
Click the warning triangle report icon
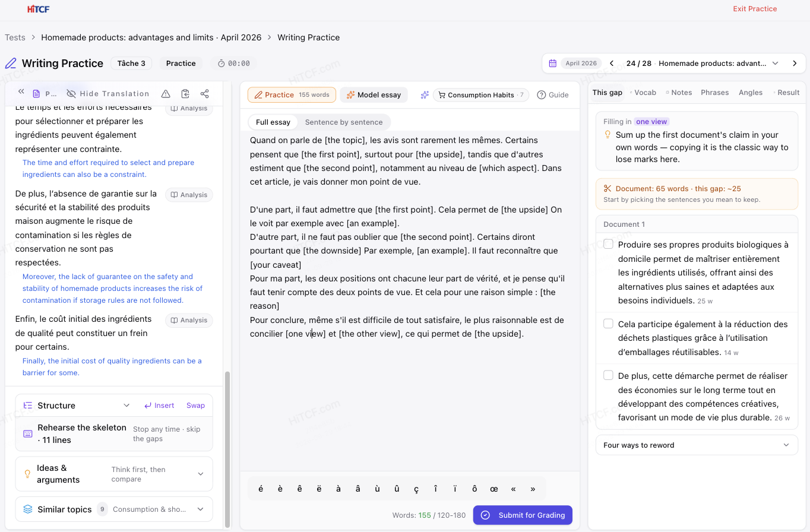[x=166, y=94]
